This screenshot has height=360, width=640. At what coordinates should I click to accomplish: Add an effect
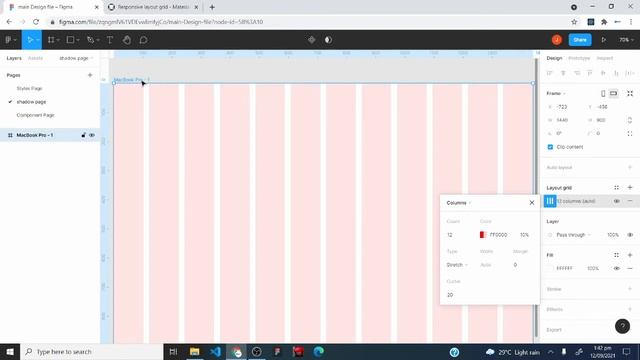(x=630, y=309)
